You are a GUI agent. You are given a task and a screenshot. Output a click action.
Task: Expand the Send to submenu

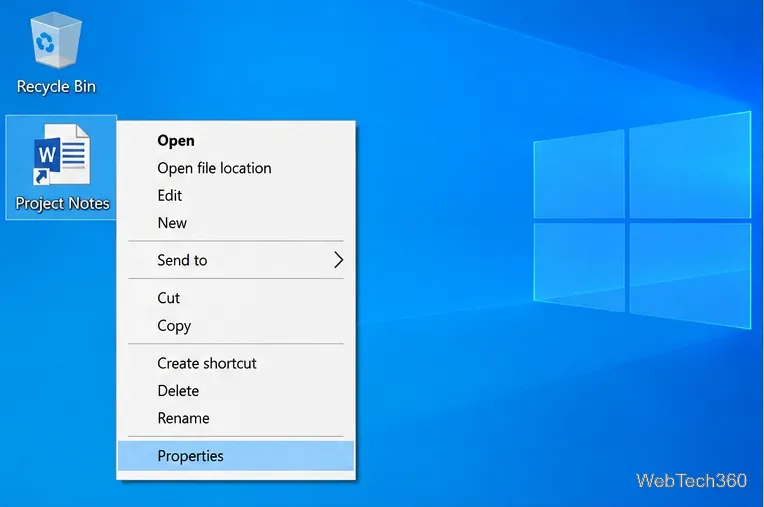pos(236,260)
